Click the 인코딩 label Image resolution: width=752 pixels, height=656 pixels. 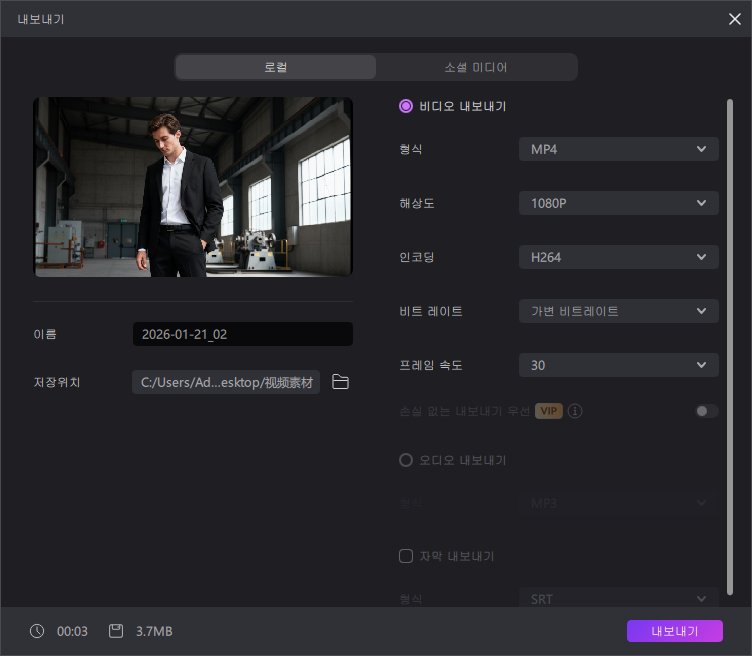tap(417, 257)
